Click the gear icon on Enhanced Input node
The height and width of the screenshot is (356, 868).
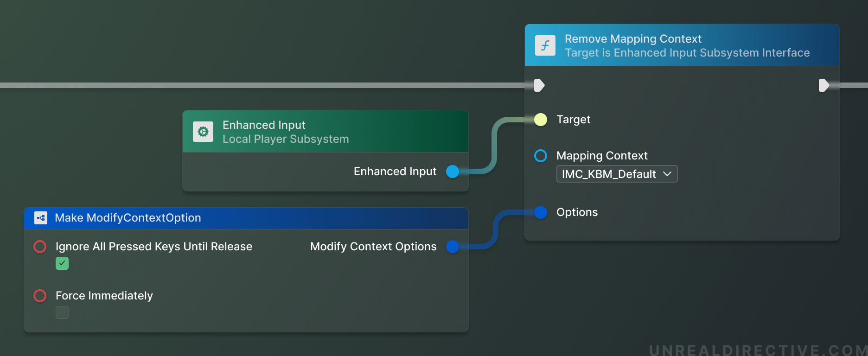[x=203, y=132]
